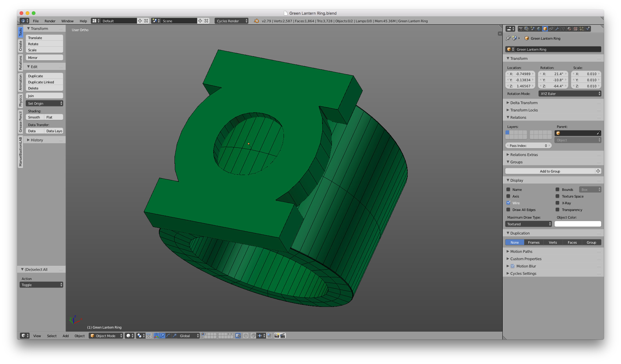Open the Object properties cube tab
This screenshot has height=364, width=621.
(x=545, y=29)
